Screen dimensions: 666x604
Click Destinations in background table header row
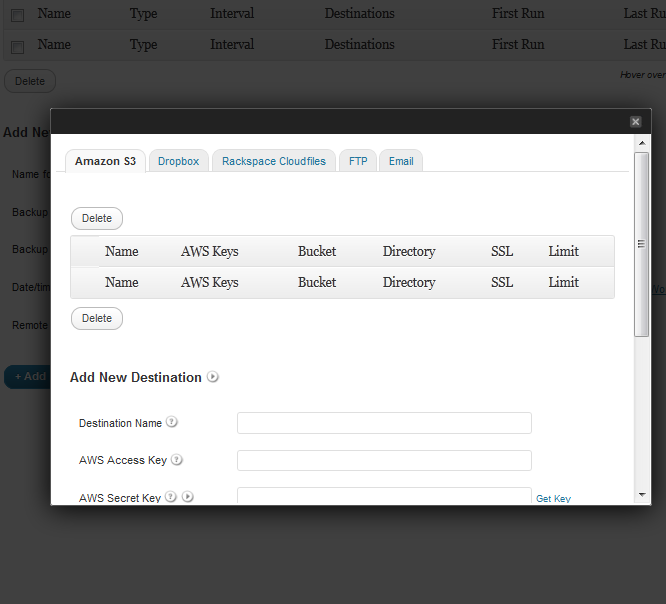[x=359, y=13]
